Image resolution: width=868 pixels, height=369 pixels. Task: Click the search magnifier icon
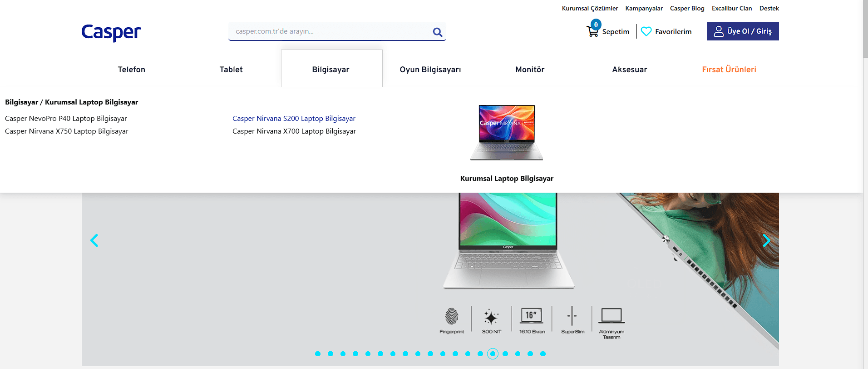click(x=438, y=32)
